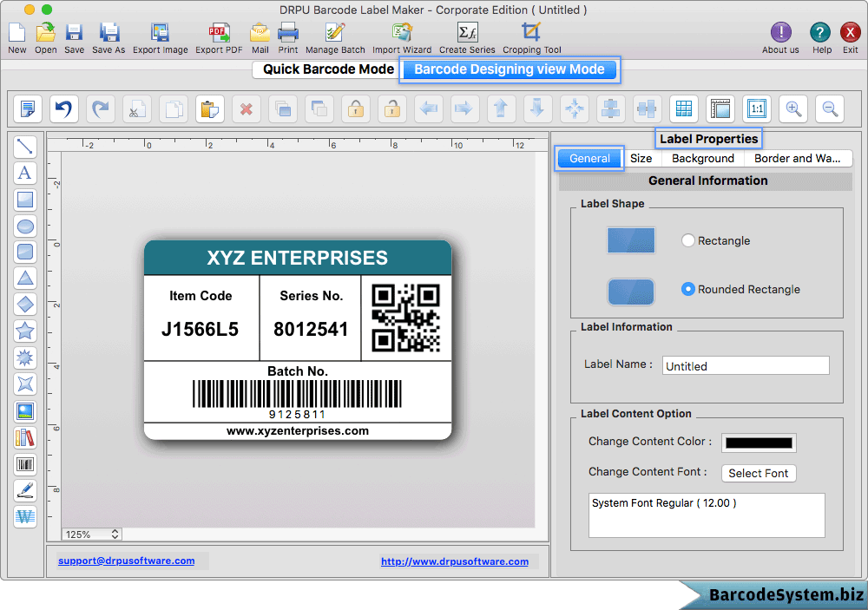Select Rounded Rectangle radio button
This screenshot has height=610, width=868.
[x=687, y=289]
